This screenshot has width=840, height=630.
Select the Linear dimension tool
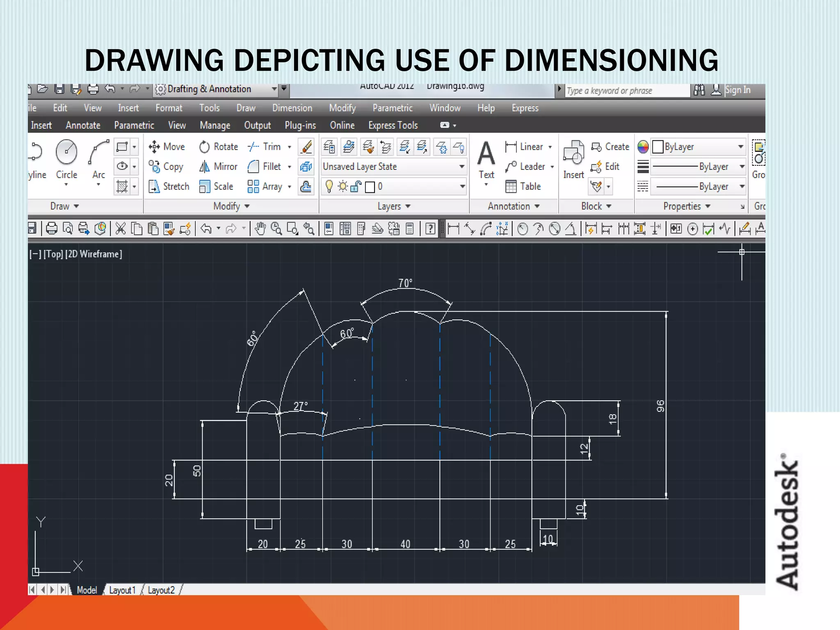(524, 147)
